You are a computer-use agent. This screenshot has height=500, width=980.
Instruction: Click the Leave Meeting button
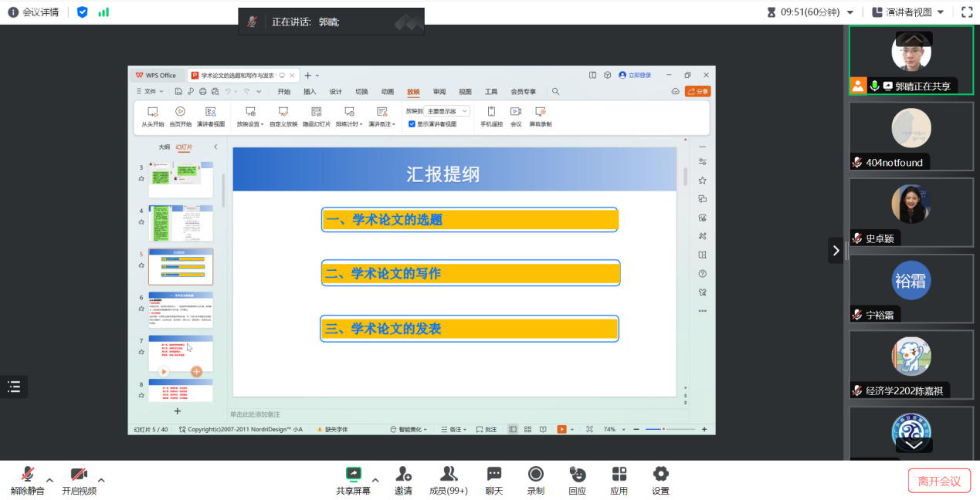coord(939,481)
